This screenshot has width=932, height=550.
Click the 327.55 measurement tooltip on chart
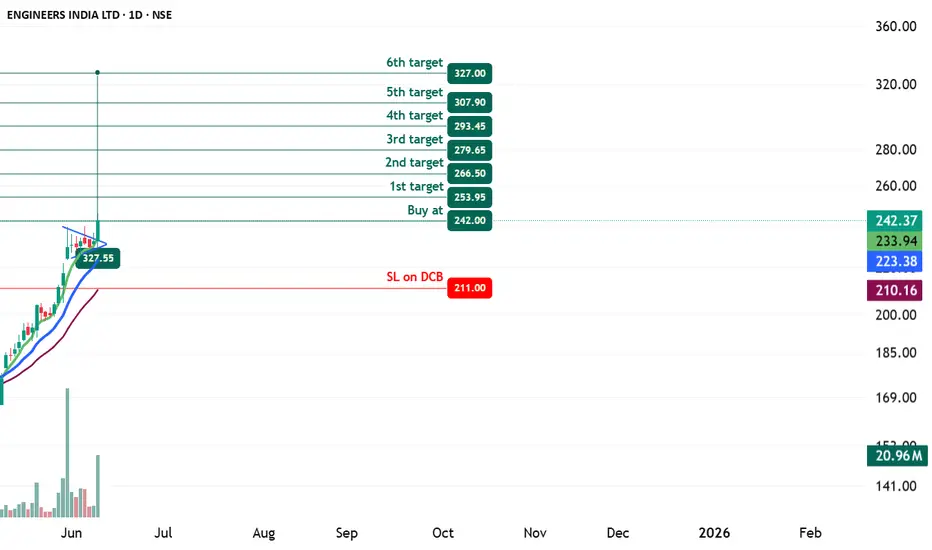[98, 258]
